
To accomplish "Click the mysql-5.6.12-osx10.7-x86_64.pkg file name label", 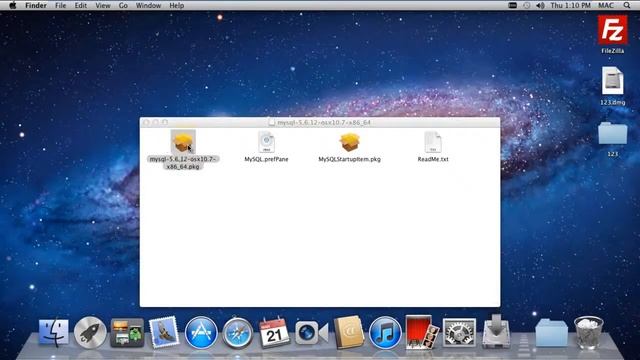I will [x=183, y=163].
